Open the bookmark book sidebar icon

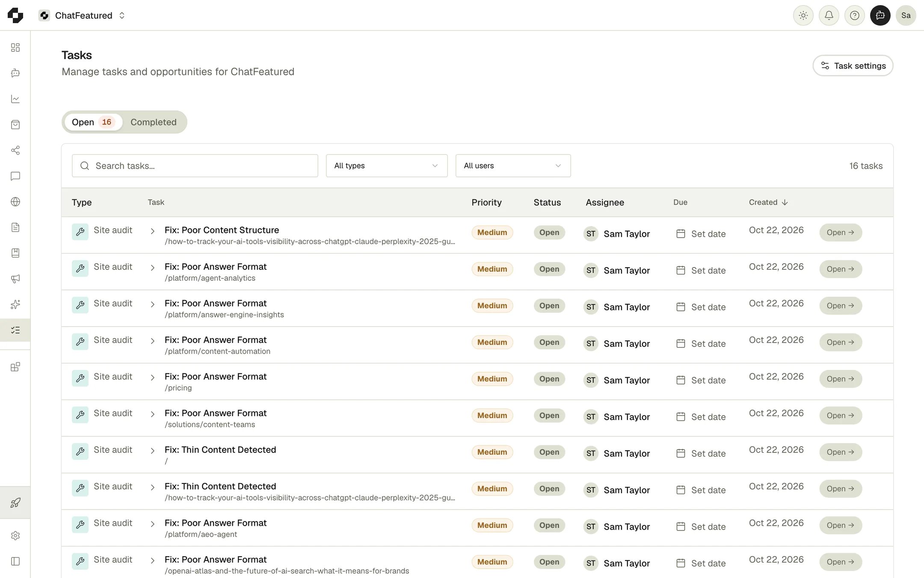coord(15,253)
